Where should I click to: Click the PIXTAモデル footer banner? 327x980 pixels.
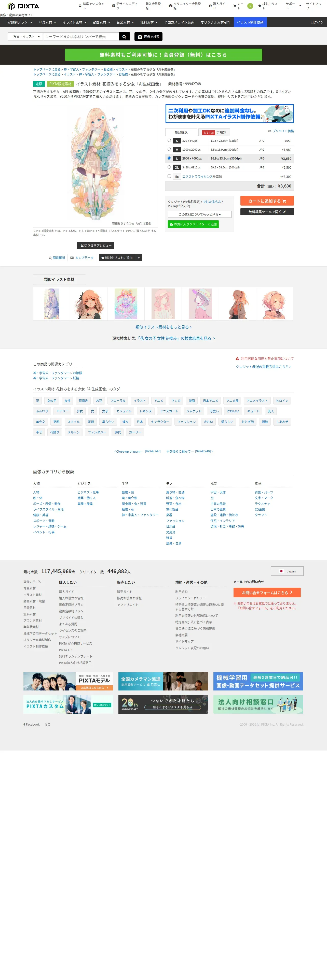point(68,681)
